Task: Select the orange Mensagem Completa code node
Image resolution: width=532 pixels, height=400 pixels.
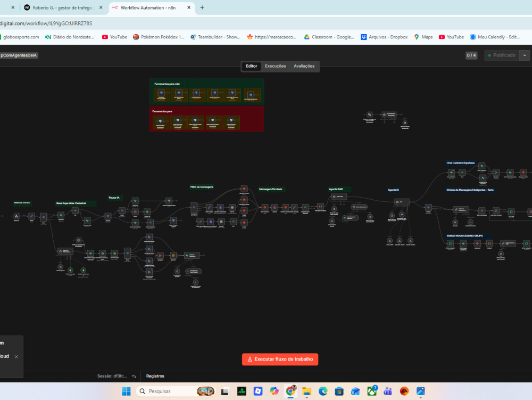Action: tap(320, 206)
